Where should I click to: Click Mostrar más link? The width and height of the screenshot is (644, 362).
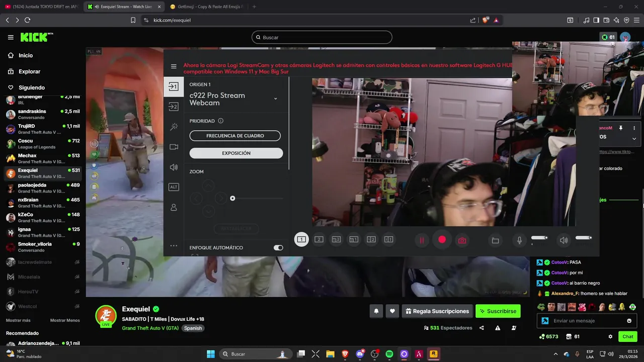[18, 320]
